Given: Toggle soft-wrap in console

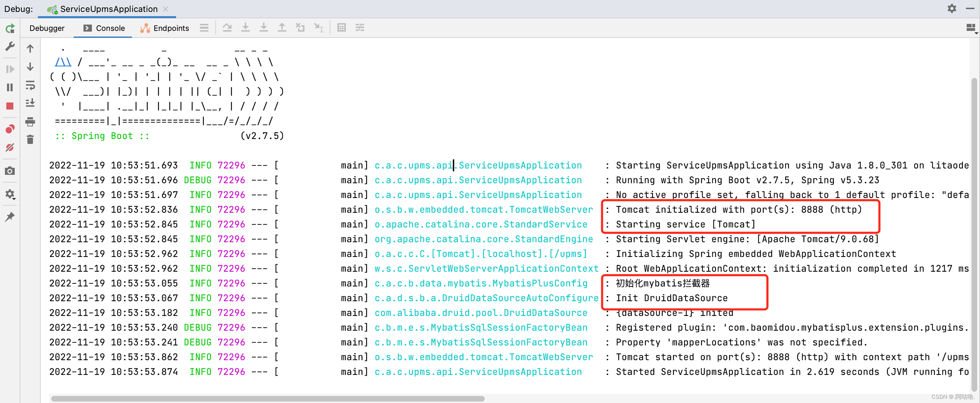Looking at the screenshot, I should coord(30,85).
